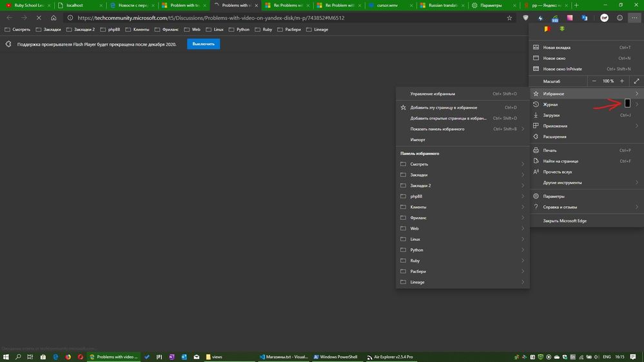Viewport: 644px width, 362px height.
Task: Click the yellow-red flag extension icon
Action: [x=547, y=29]
